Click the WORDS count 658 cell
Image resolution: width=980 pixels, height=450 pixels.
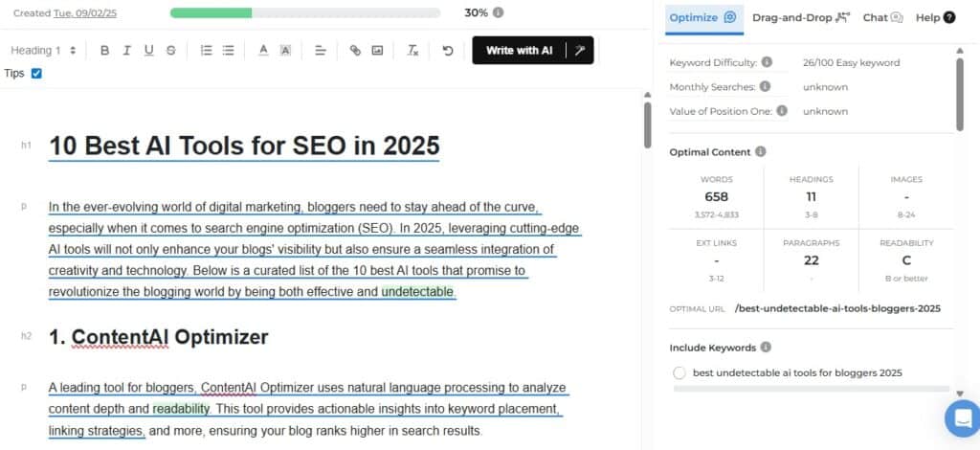point(716,197)
